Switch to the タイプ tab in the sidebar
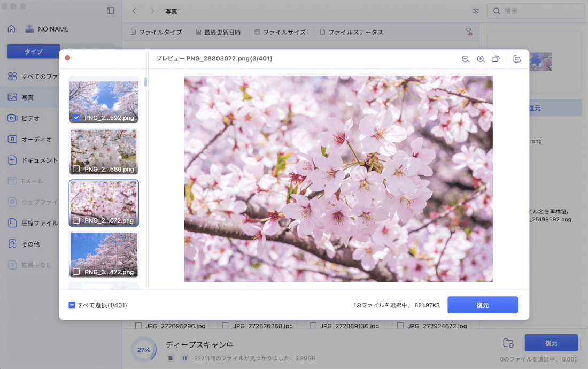This screenshot has height=369, width=588. [x=33, y=51]
